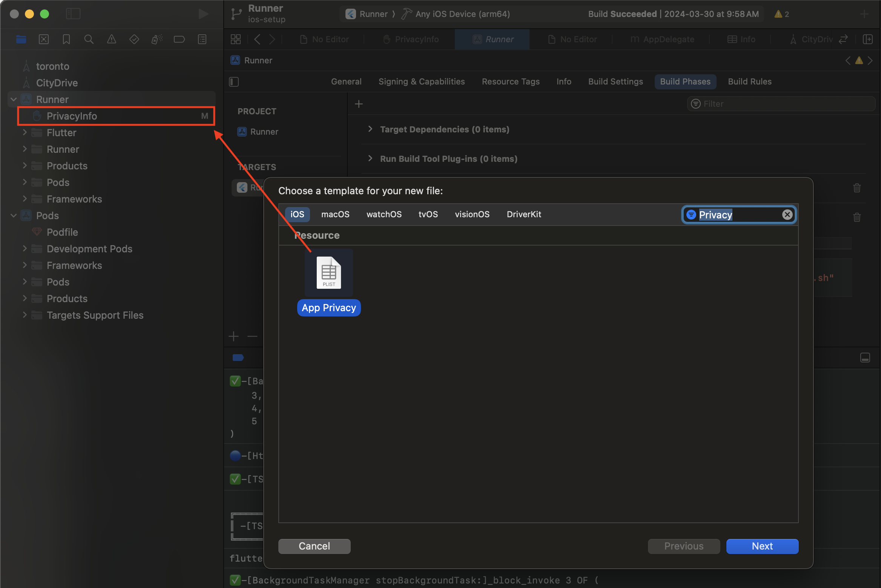Image resolution: width=881 pixels, height=588 pixels.
Task: Open the Find navigator magnifier icon
Action: point(89,39)
